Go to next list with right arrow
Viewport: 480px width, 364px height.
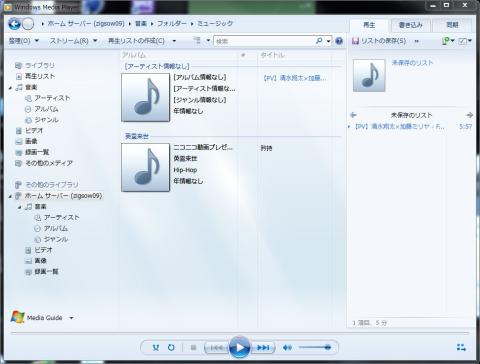[470, 115]
